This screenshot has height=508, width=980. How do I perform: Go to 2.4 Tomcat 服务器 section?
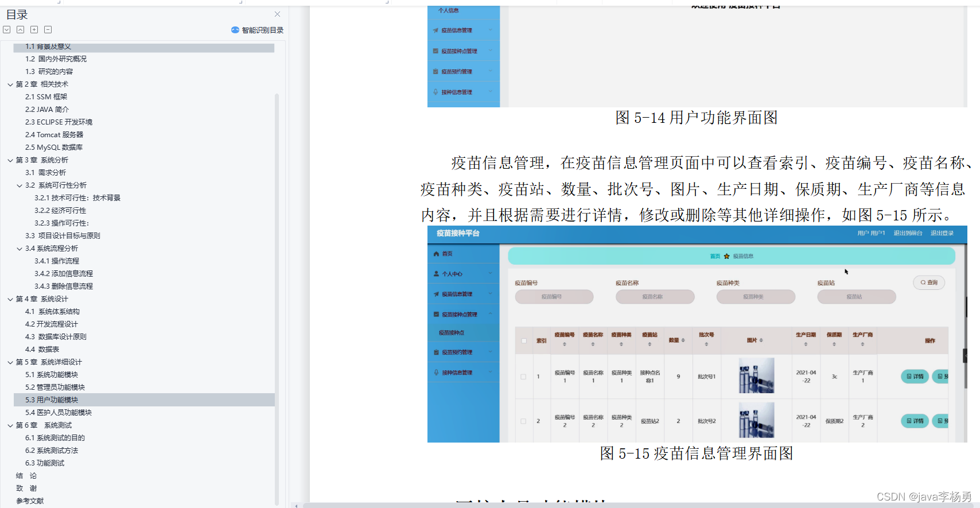(x=55, y=135)
